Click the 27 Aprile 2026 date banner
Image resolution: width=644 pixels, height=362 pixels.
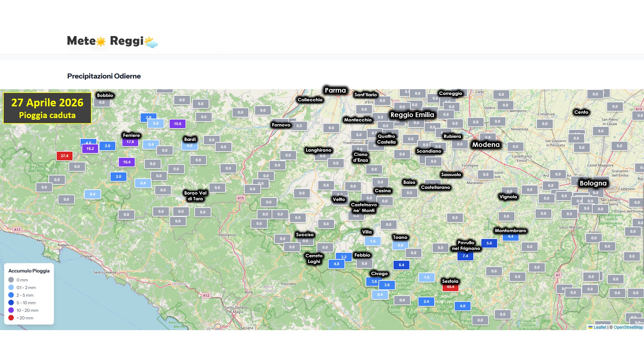(47, 108)
